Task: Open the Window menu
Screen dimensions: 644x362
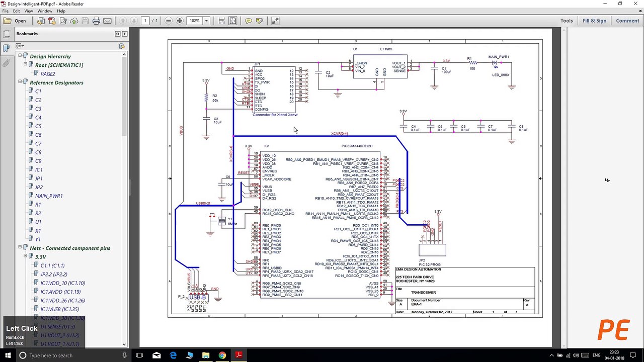Action: click(45, 11)
